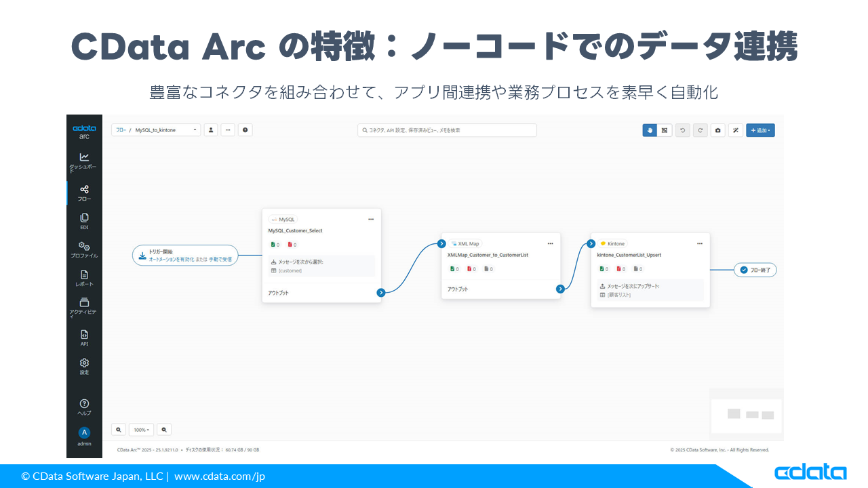The image size is (868, 488).
Task: Open プロファイル in the sidebar
Action: [x=84, y=250]
